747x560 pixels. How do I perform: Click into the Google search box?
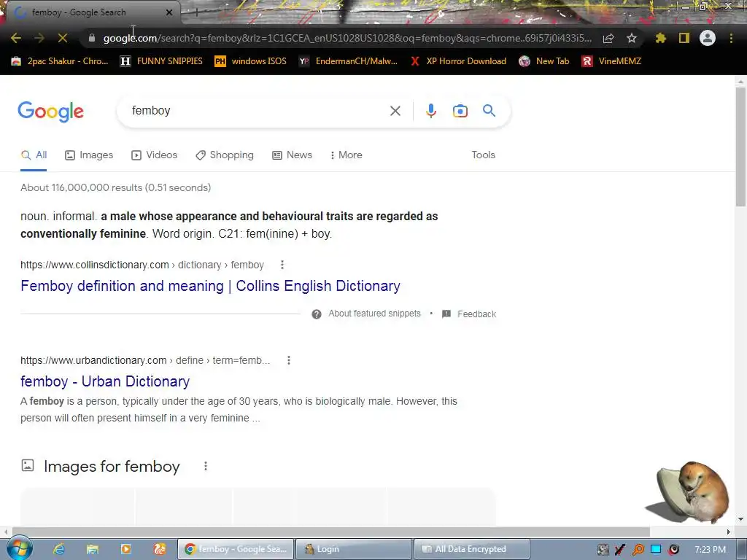click(258, 111)
